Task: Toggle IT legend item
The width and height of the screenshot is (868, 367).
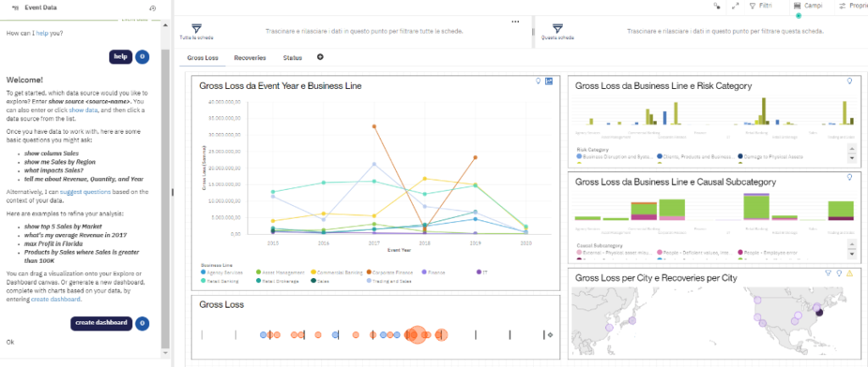Action: click(x=481, y=272)
